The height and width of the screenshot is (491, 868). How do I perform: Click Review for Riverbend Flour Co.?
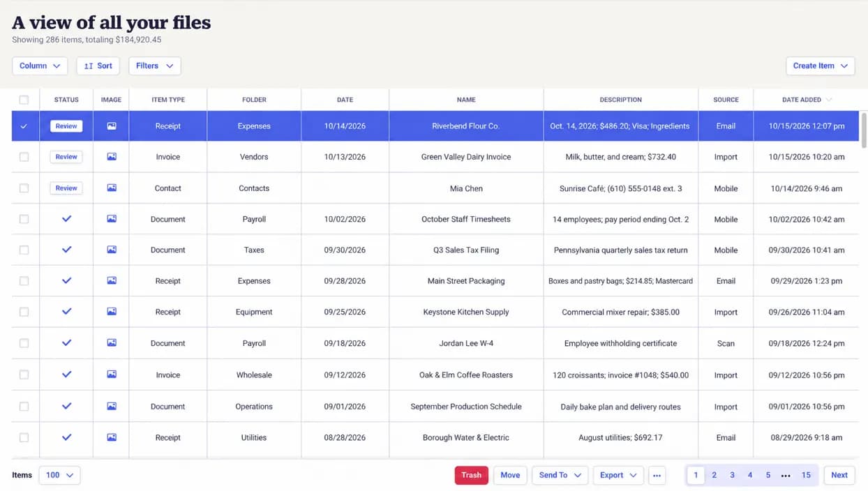click(x=66, y=126)
